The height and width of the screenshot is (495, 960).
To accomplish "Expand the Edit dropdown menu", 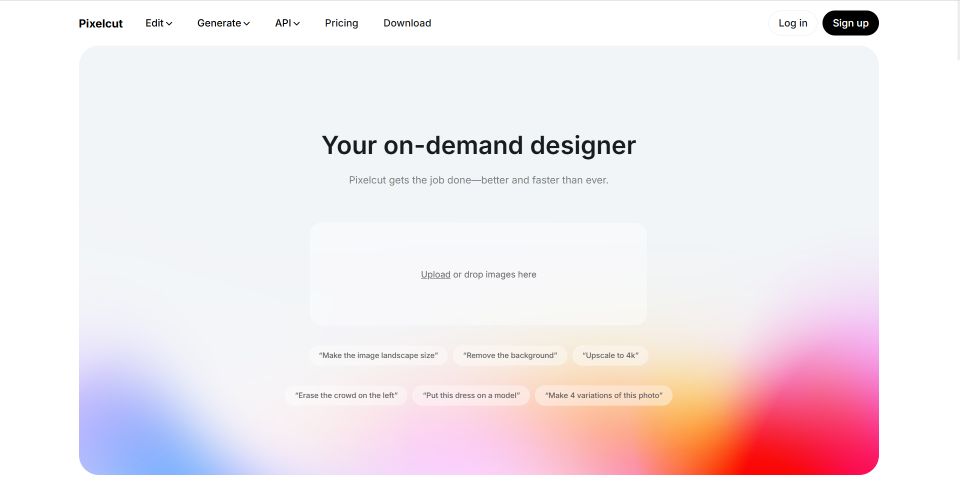I will click(158, 23).
